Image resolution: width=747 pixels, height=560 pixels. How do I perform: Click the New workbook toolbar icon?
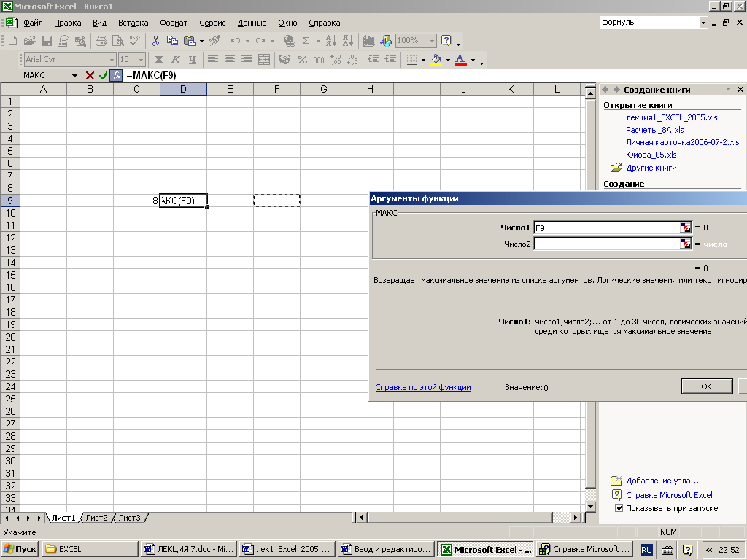pos(13,41)
